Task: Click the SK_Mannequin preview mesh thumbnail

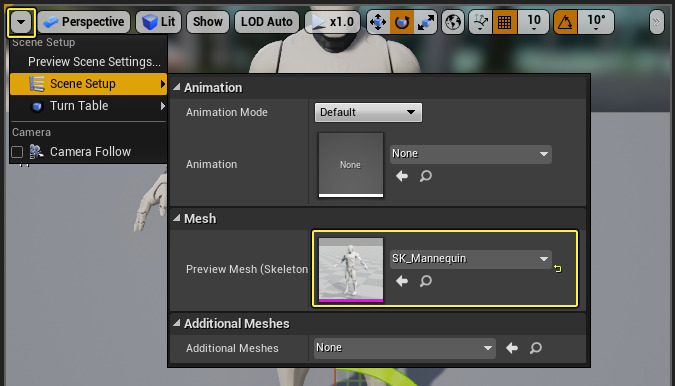Action: coord(350,270)
